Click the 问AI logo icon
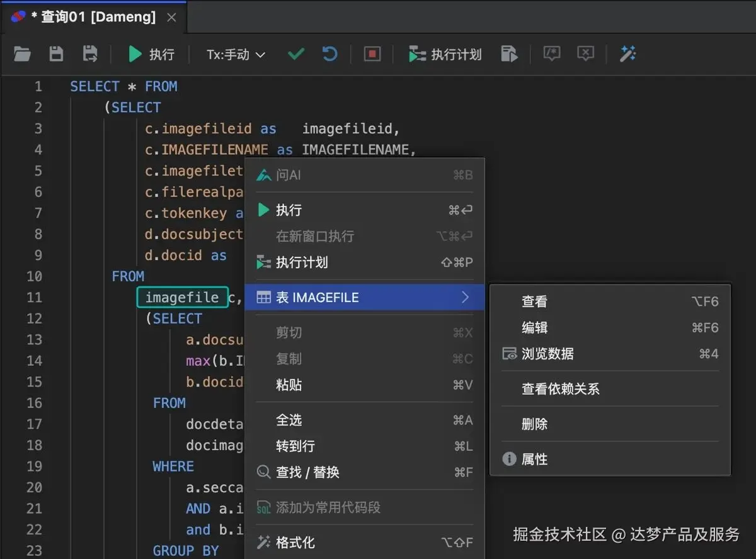Viewport: 756px width, 559px height. pyautogui.click(x=263, y=175)
